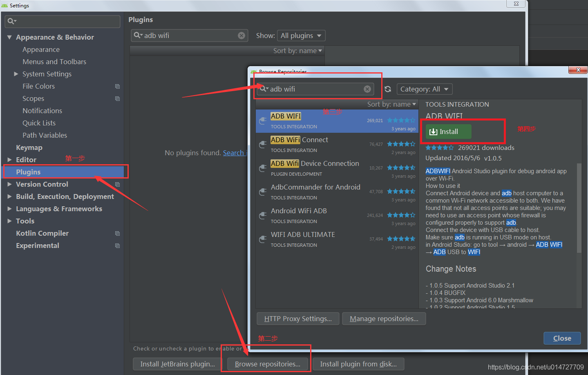This screenshot has width=588, height=375.
Task: Click the Scopes project-level icon
Action: [x=117, y=98]
